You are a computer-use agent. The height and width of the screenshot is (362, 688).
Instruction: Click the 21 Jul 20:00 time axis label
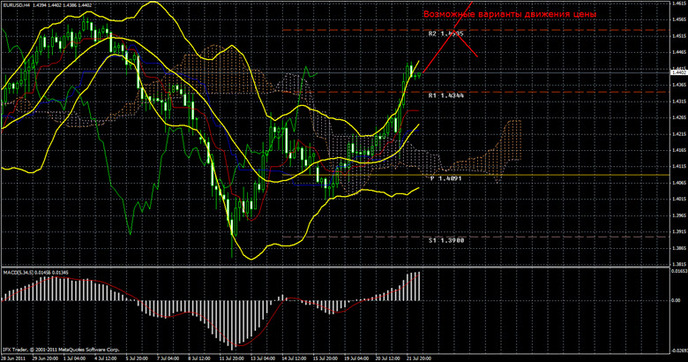point(419,358)
